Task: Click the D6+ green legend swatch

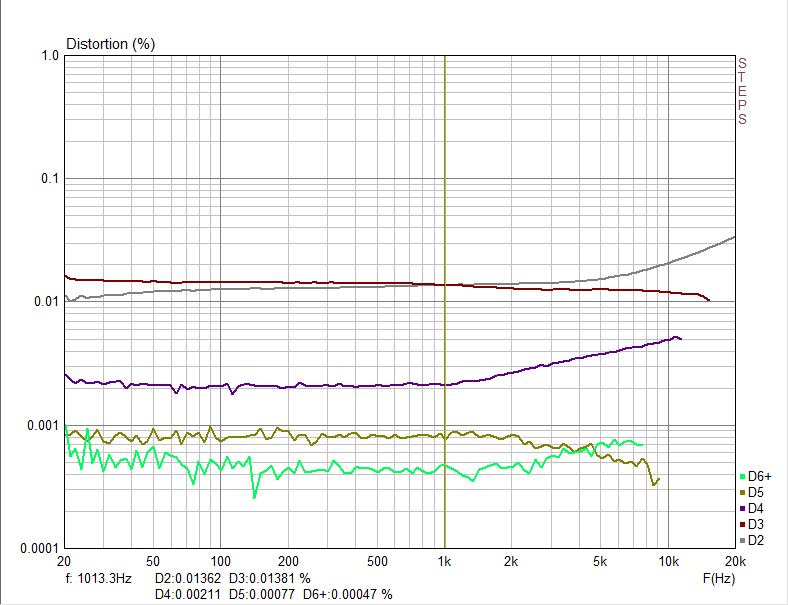Action: pyautogui.click(x=742, y=477)
